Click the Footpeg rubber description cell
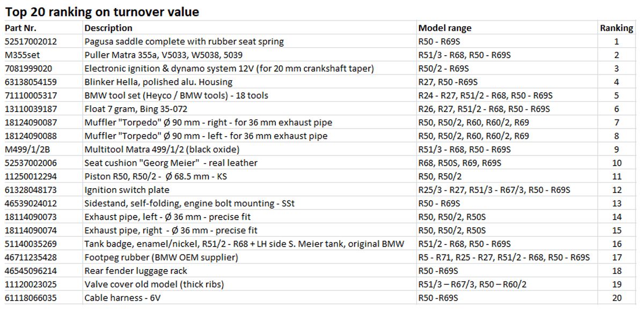The width and height of the screenshot is (644, 313). [x=250, y=257]
